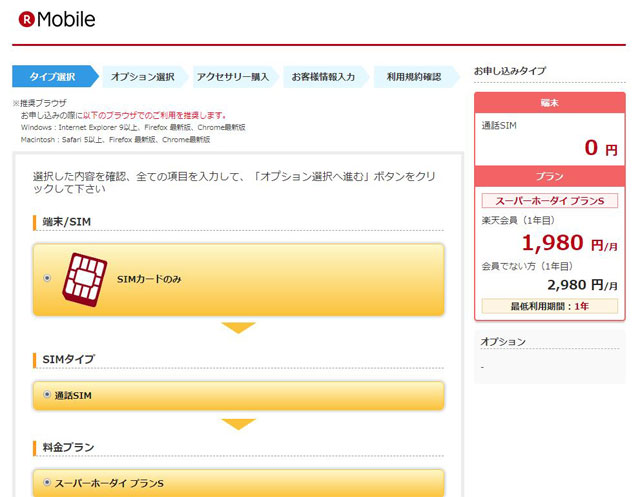Click the 端末 header in summary box
640x497 pixels.
tap(550, 102)
